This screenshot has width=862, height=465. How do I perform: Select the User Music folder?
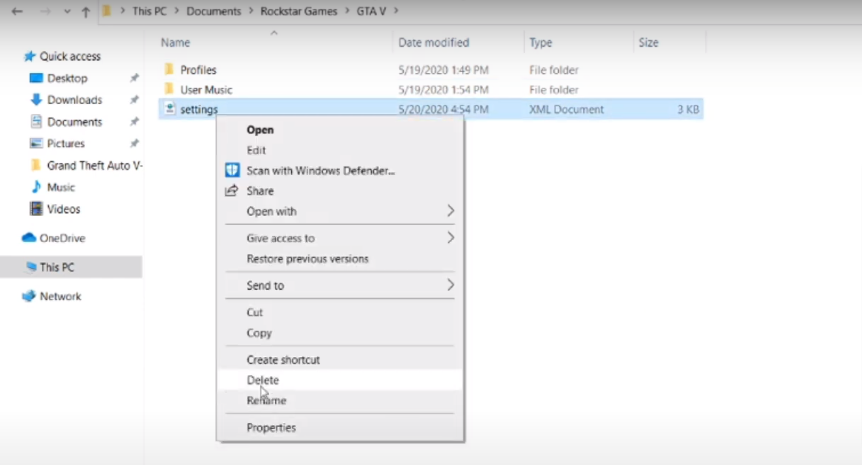click(206, 90)
